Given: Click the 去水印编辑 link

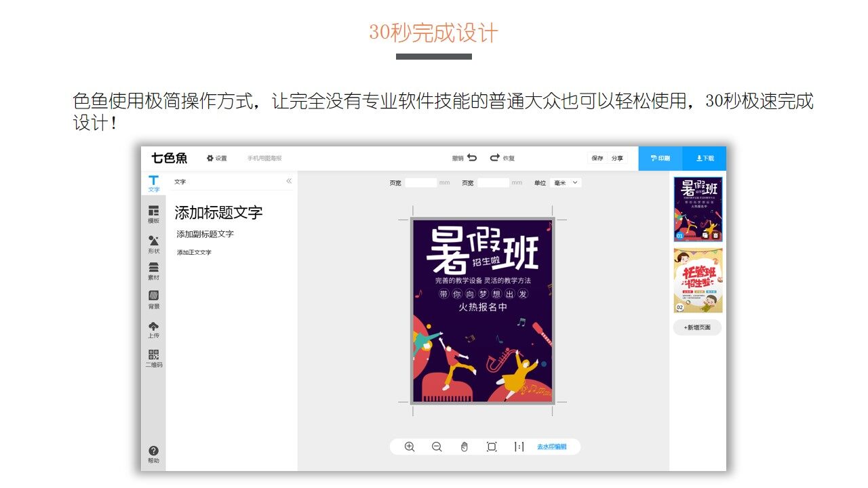Looking at the screenshot, I should 551,447.
